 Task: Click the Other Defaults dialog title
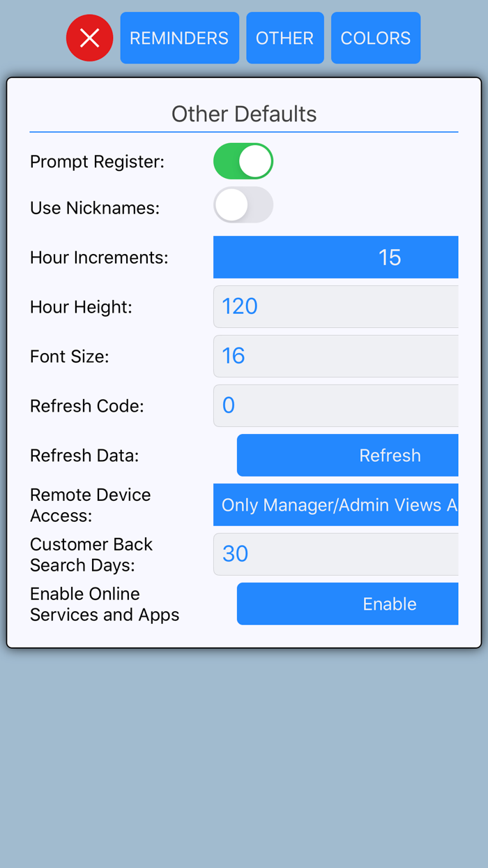[x=244, y=114]
